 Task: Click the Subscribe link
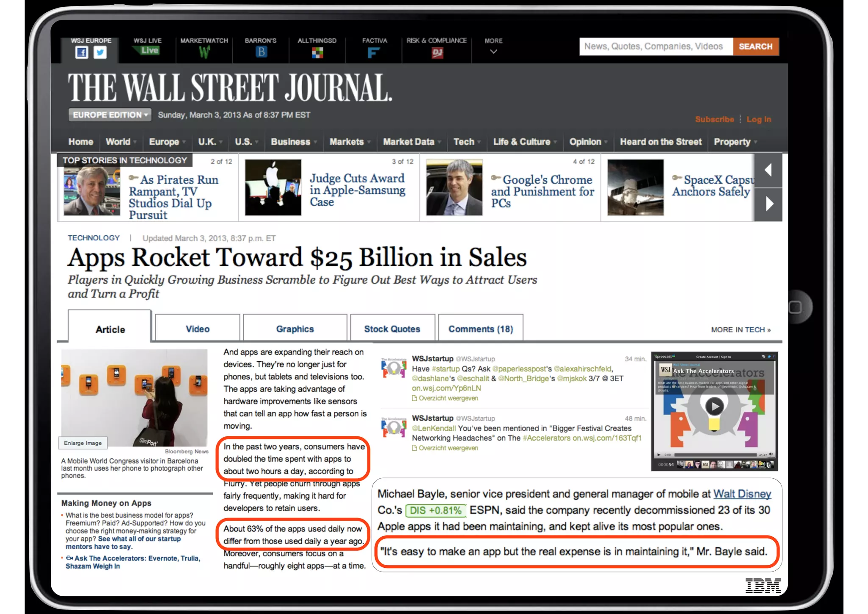pos(714,120)
